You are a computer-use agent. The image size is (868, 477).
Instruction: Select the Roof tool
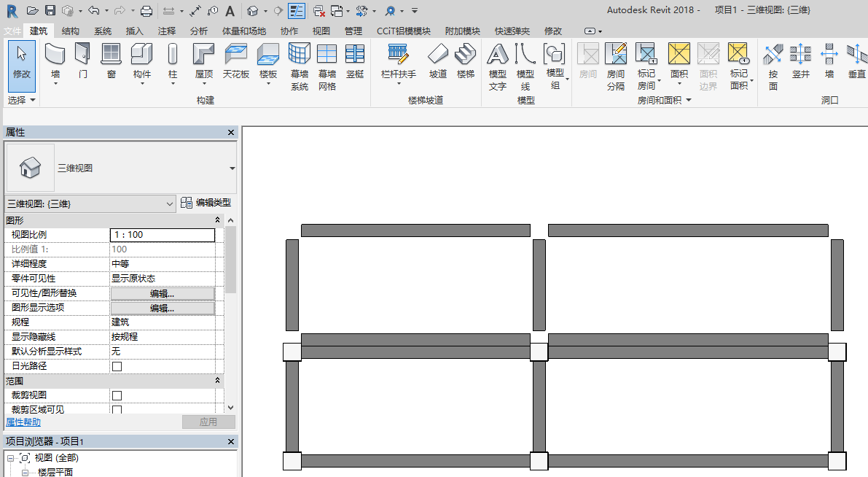click(204, 63)
